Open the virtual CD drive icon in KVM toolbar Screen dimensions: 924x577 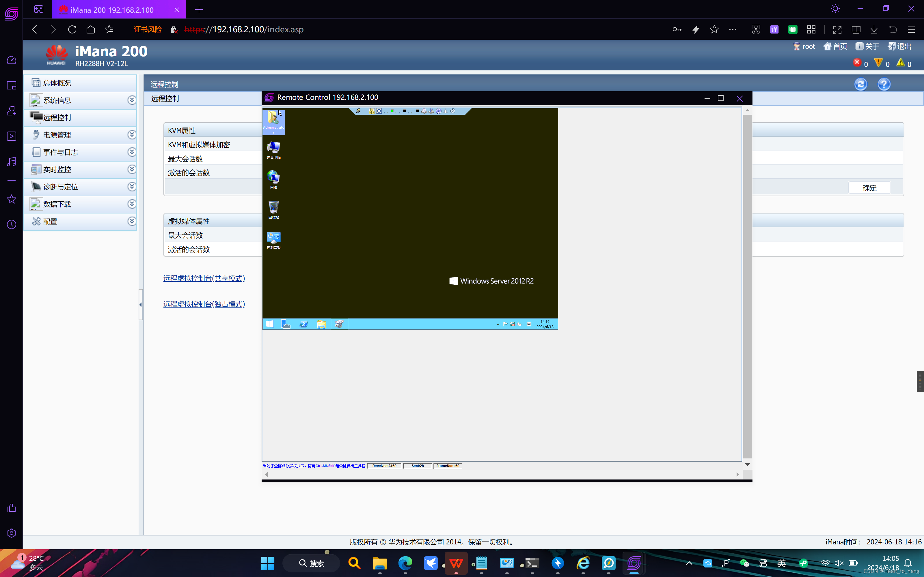[x=424, y=111]
